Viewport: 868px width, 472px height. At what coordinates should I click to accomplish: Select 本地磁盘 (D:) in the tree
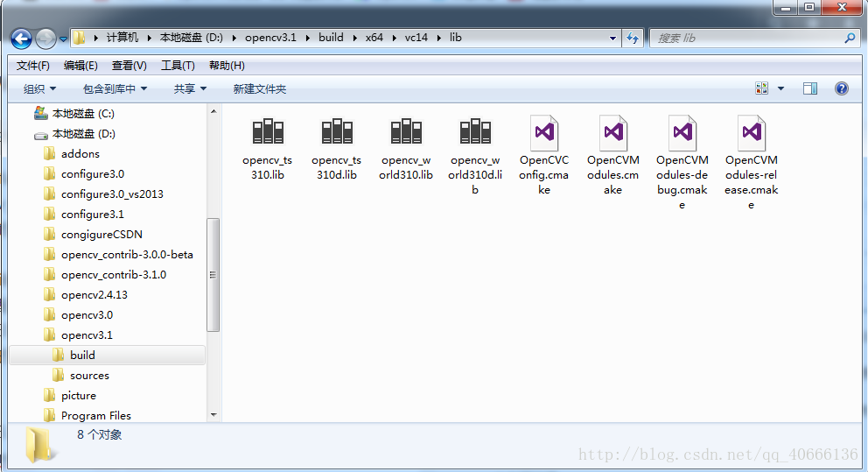coord(84,133)
